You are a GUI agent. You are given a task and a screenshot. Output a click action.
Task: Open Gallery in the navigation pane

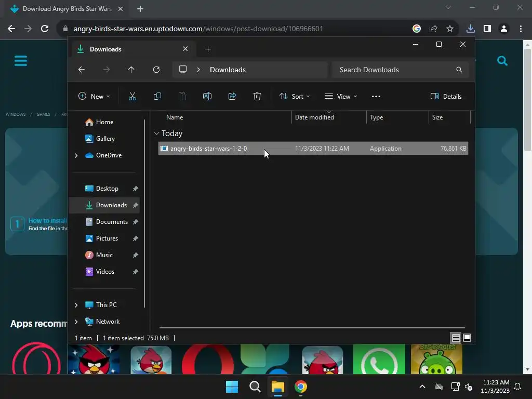105,139
